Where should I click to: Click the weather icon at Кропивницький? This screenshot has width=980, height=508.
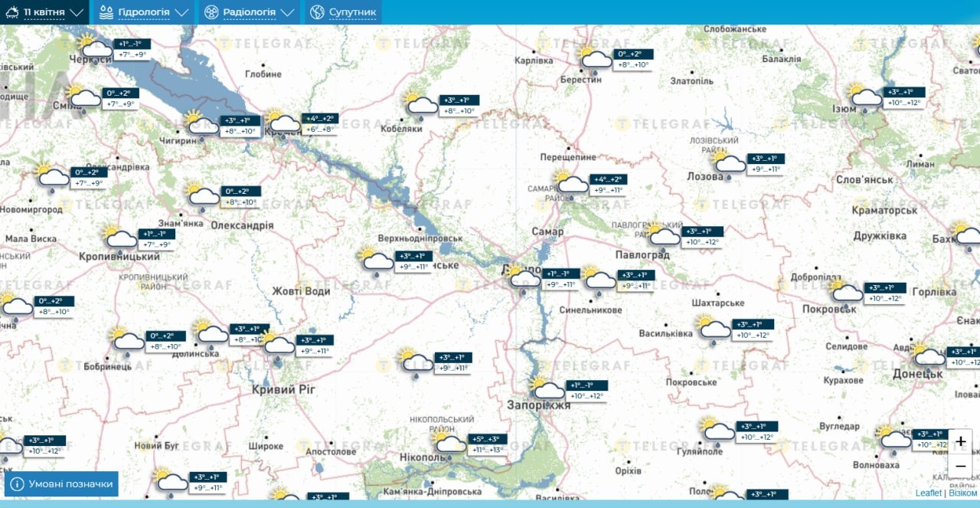[x=119, y=239]
